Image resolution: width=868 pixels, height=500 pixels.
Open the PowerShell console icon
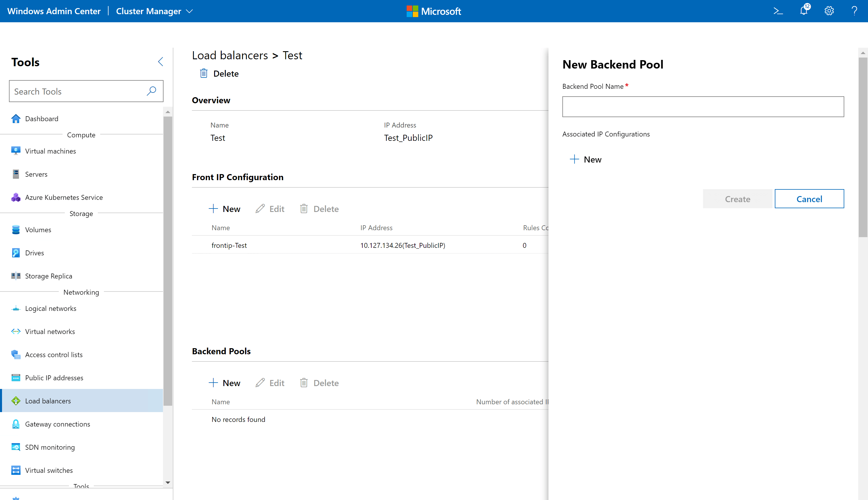tap(778, 11)
